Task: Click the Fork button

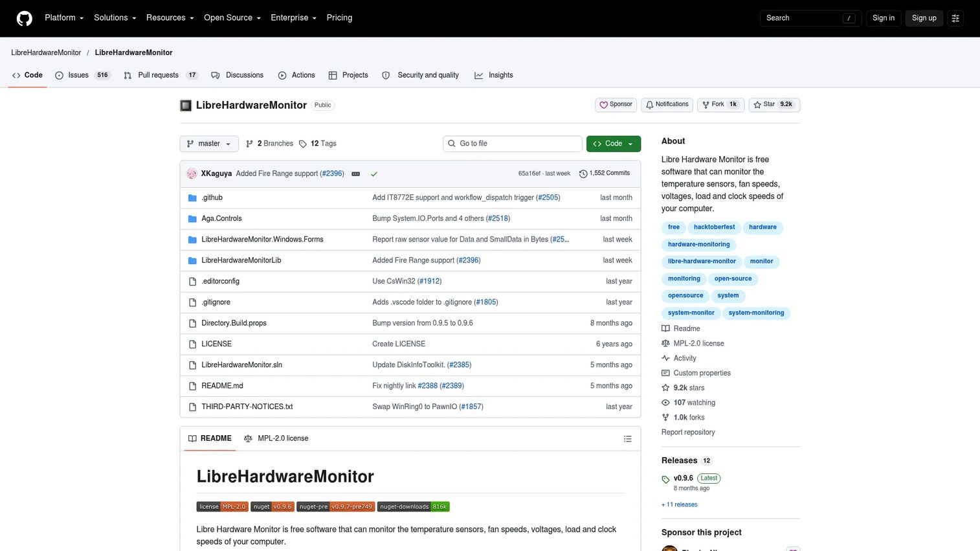Action: (720, 105)
